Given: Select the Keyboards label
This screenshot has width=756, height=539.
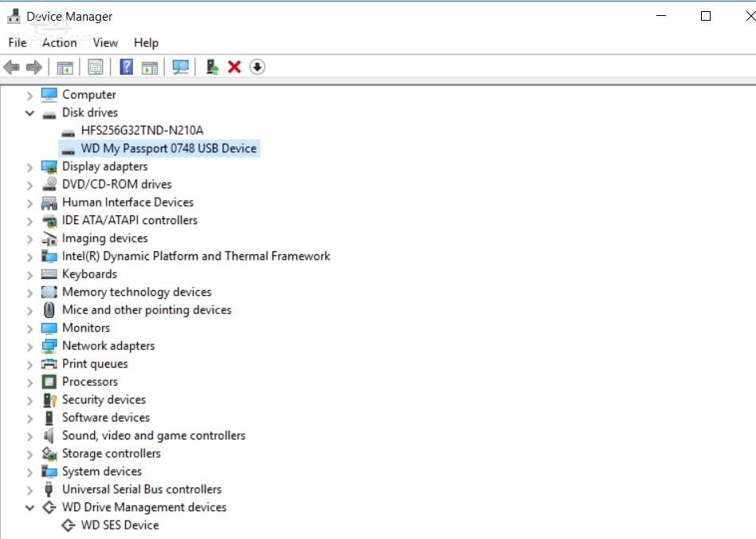Looking at the screenshot, I should (x=89, y=274).
